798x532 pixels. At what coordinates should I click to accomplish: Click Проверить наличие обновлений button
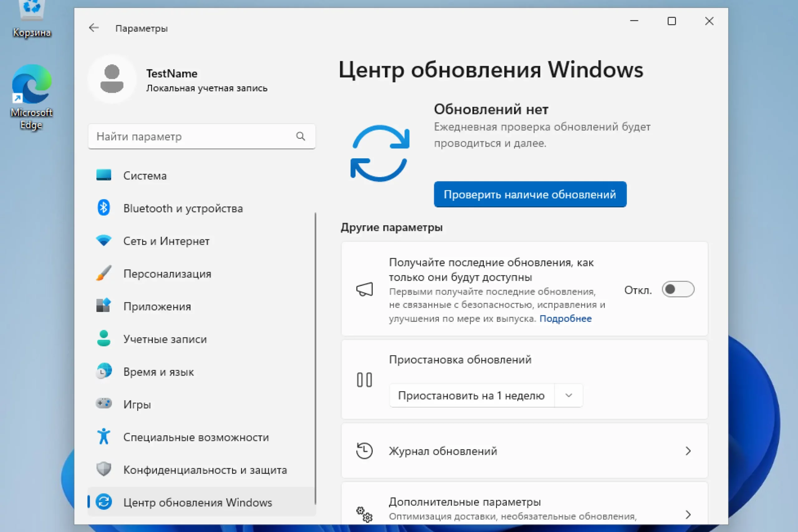pyautogui.click(x=530, y=194)
